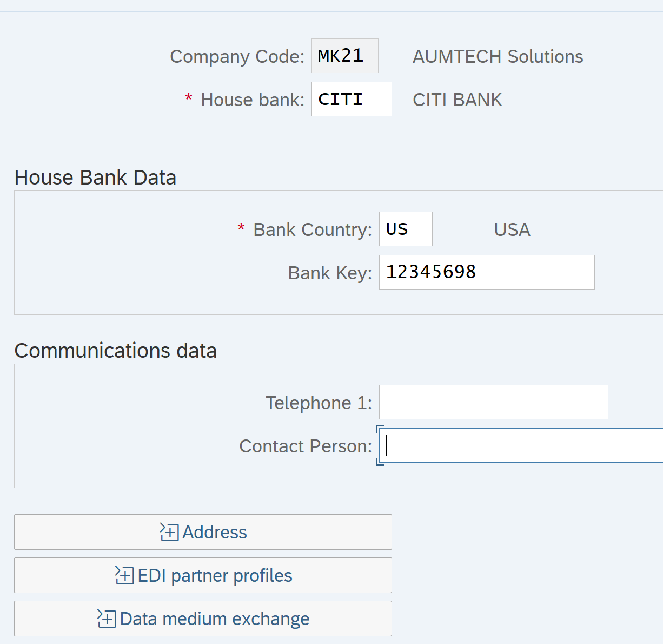Open EDI partner profiles text
This screenshot has height=644, width=663.
pos(215,575)
